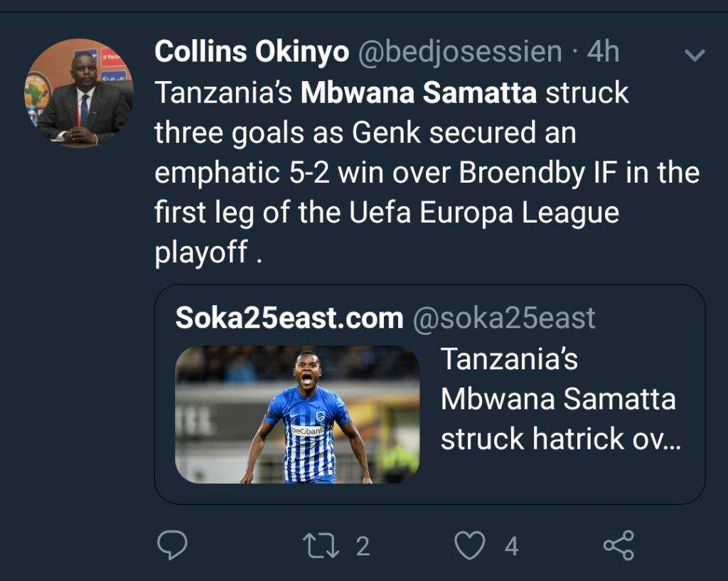728x581 pixels.
Task: Click the @bedjosessien handle
Action: (460, 53)
